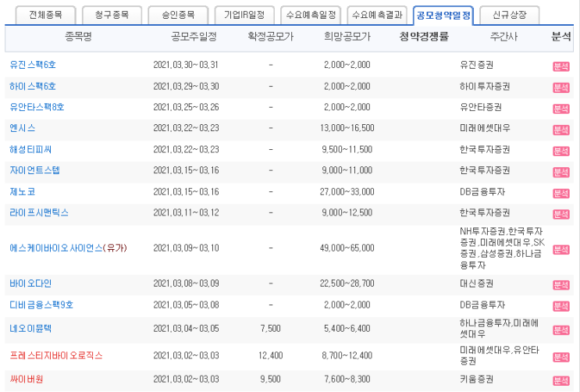Screen dimensions: 580x392
Task: Open the 디비금융스팩9호 stock link
Action: tap(41, 305)
